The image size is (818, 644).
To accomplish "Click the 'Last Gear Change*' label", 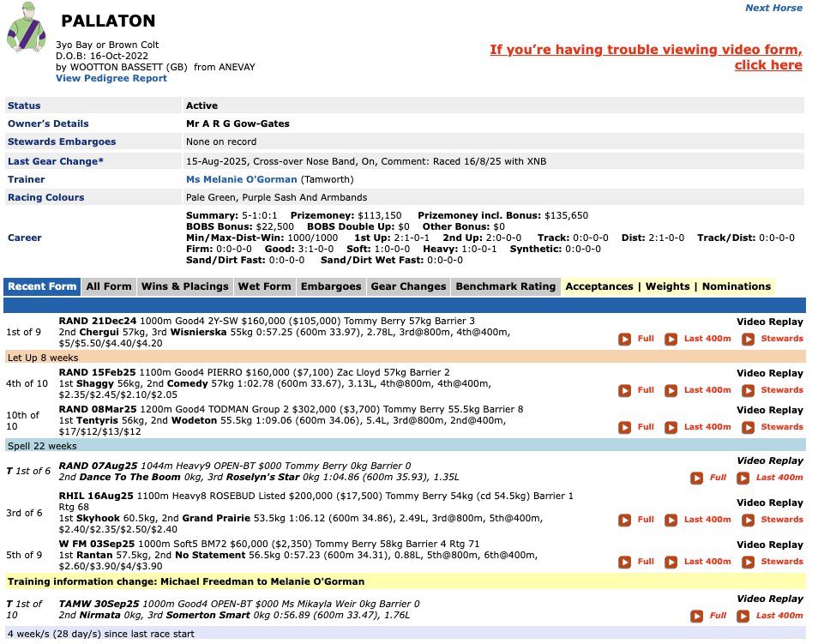I will coord(55,161).
